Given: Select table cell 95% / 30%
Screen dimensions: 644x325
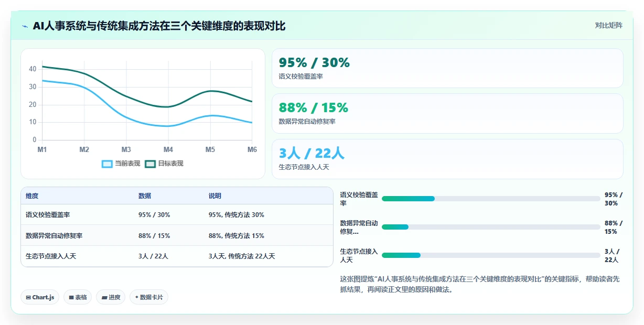Looking at the screenshot, I should [154, 215].
